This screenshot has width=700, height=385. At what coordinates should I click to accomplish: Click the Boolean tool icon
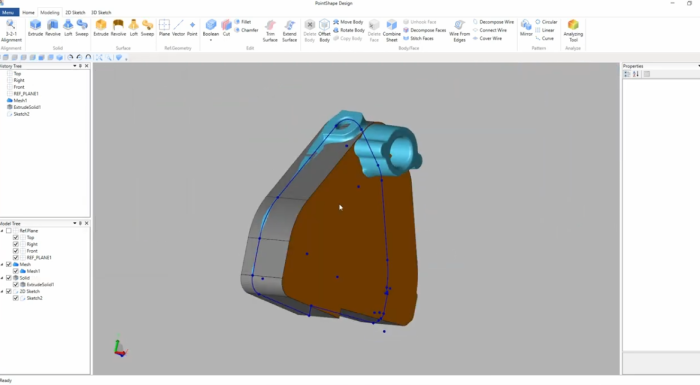point(211,28)
